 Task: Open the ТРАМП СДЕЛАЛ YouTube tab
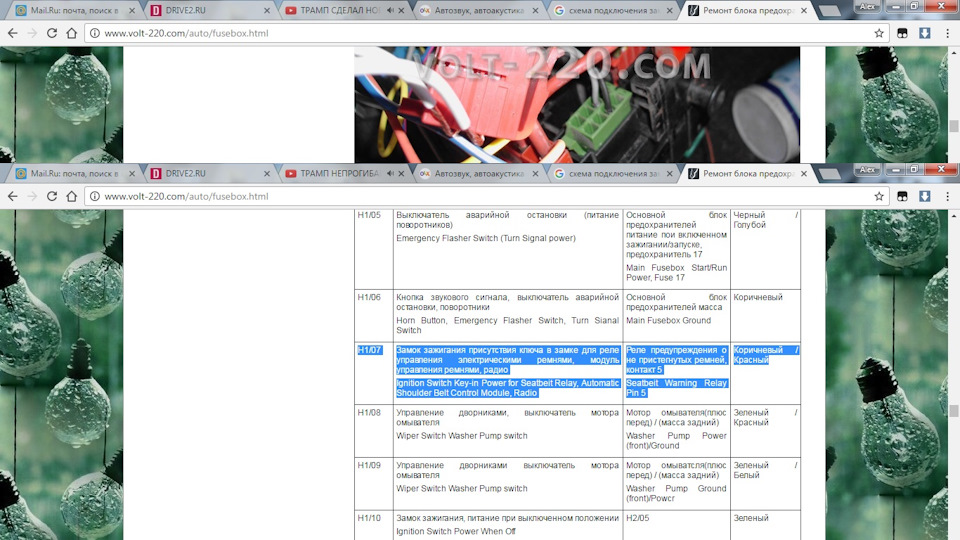point(336,10)
